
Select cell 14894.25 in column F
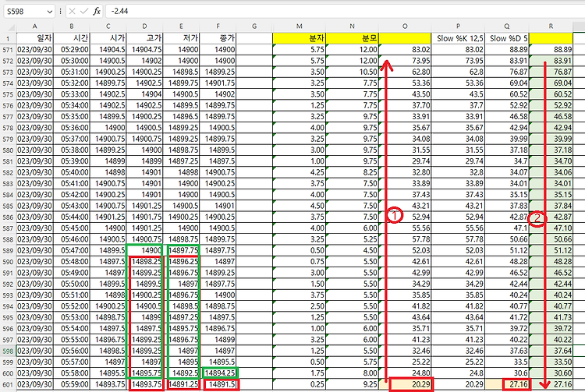click(x=218, y=373)
